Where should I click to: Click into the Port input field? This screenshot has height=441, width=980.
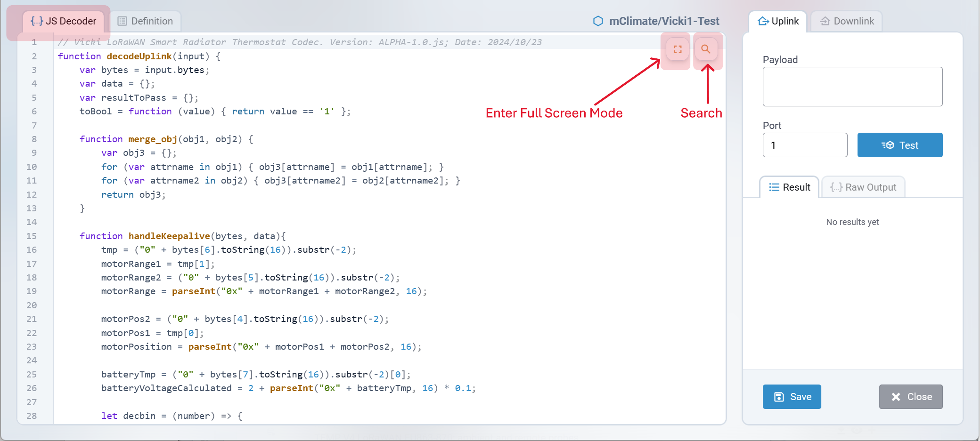[x=805, y=145]
